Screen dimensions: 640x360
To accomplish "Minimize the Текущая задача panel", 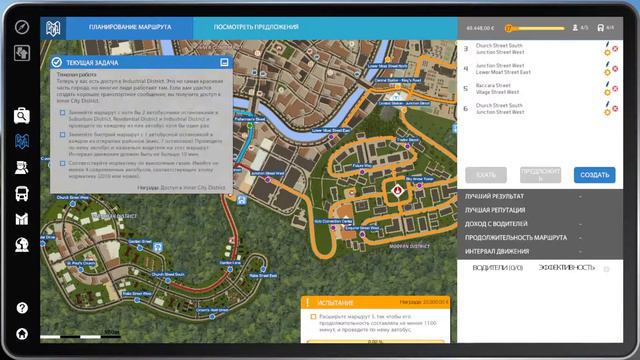I will (224, 62).
